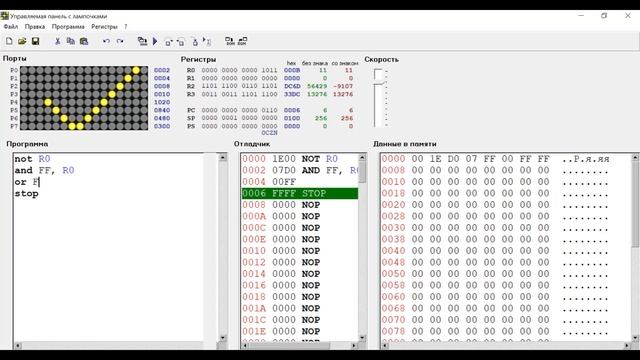This screenshot has width=640, height=360.
Task: Paste from clipboard using toolbar icon
Action: [84, 41]
